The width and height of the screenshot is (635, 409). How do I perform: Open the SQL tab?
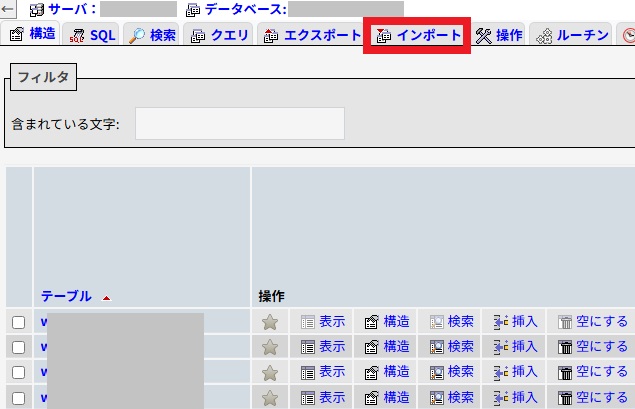(x=92, y=35)
